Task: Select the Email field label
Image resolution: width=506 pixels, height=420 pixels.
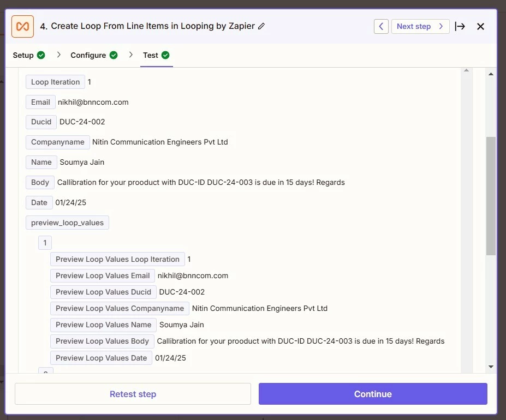Action: 40,102
